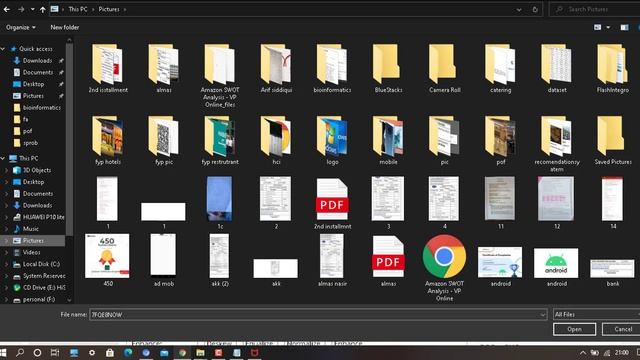The width and height of the screenshot is (640, 360).
Task: Open fa folder in Quick access
Action: click(x=25, y=119)
